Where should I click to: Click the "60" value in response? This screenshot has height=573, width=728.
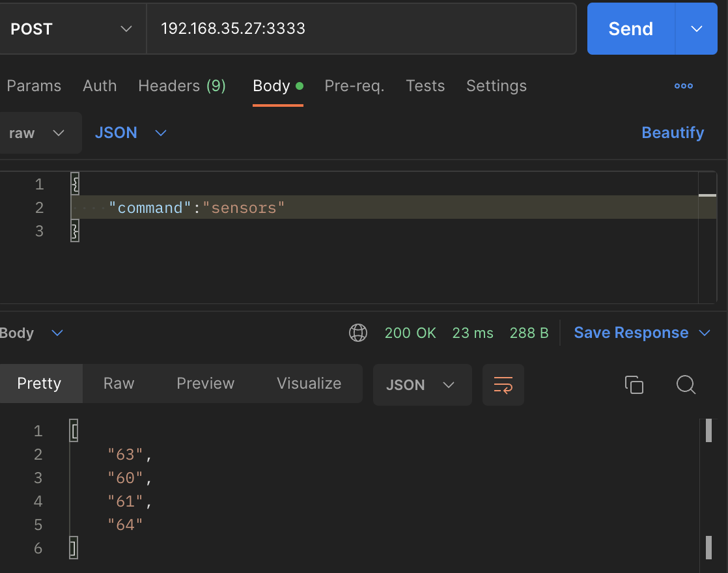coord(125,478)
